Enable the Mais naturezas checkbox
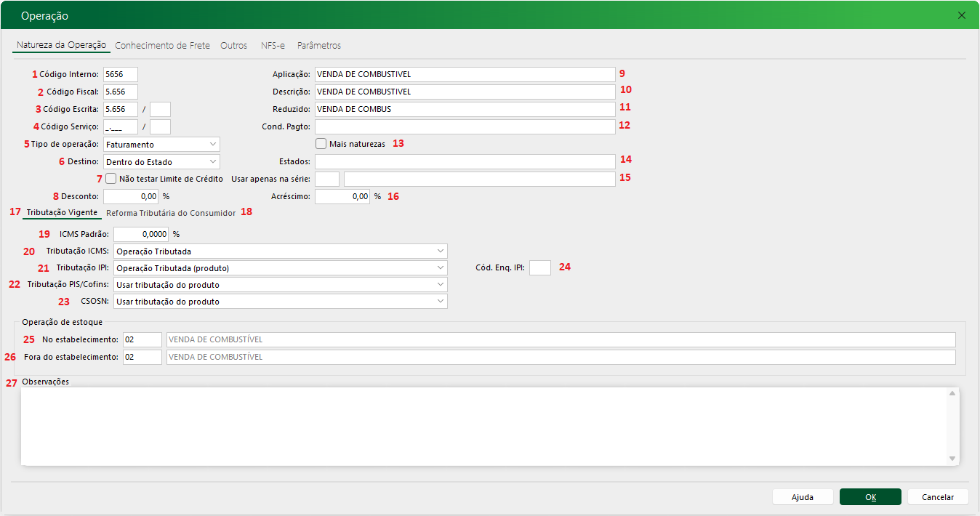Screen dimensions: 980x516 (321, 144)
